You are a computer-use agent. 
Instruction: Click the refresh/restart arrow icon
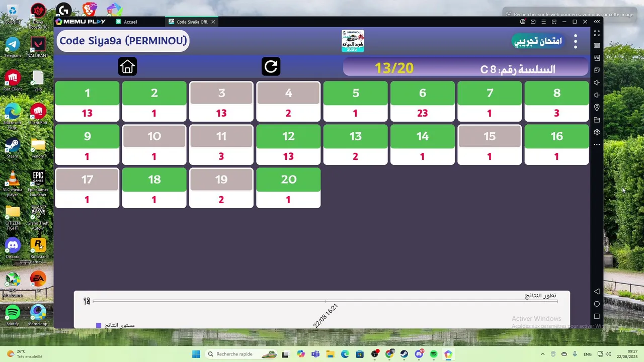click(271, 66)
